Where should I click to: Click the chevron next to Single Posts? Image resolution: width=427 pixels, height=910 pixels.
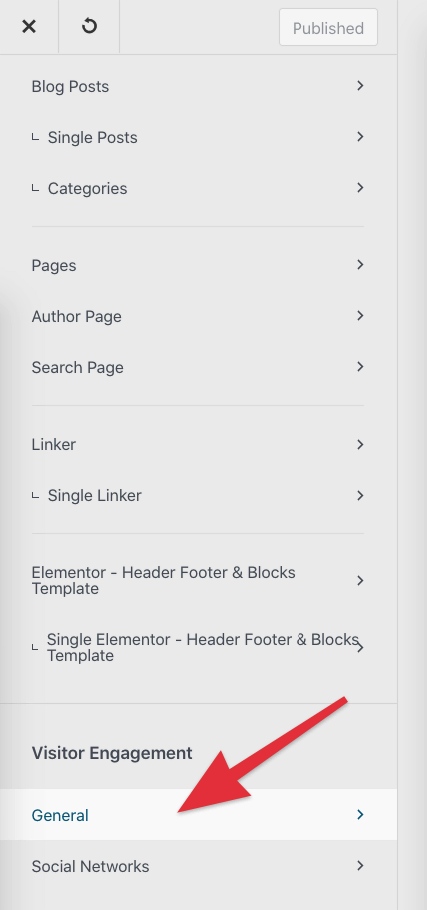point(360,137)
